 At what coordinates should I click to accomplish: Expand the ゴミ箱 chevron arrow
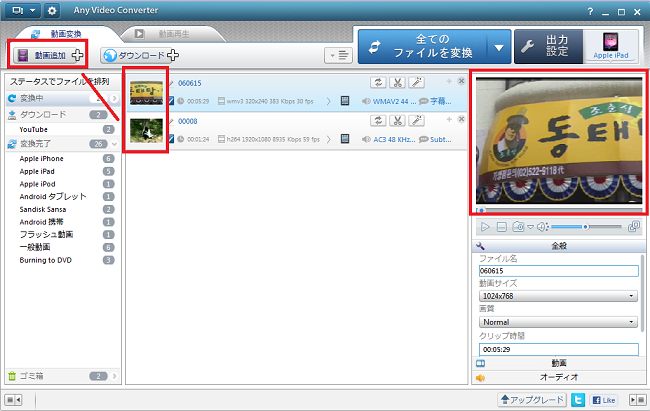tap(114, 376)
